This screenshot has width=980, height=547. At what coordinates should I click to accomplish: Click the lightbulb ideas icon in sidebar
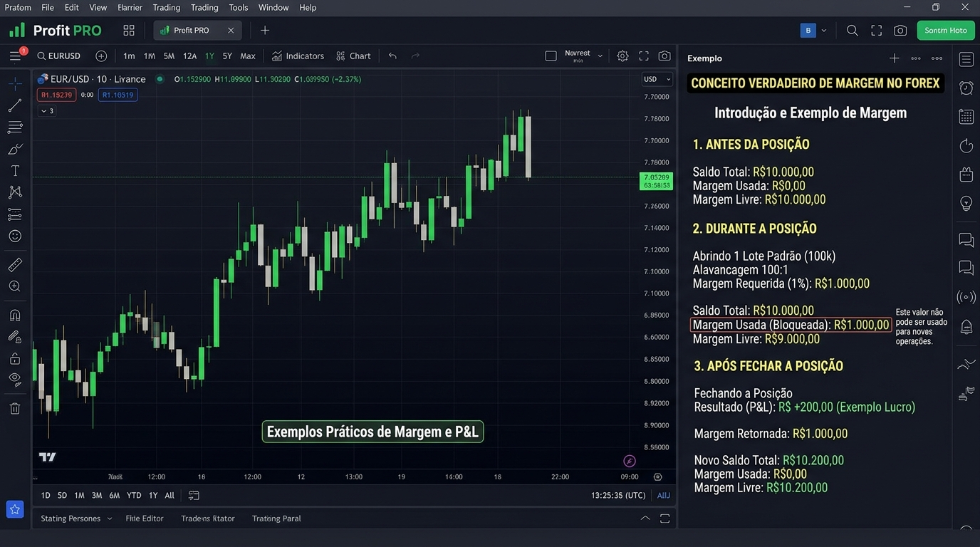966,203
